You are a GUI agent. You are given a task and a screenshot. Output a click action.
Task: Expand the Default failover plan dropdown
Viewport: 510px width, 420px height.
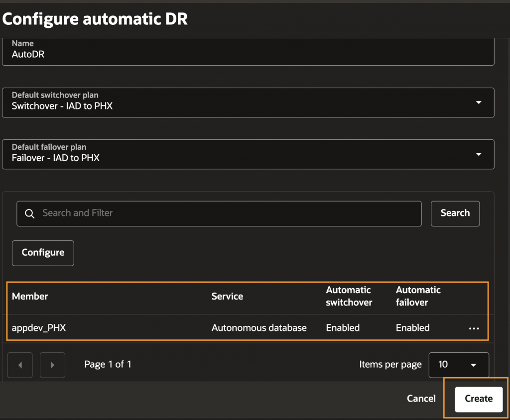click(x=478, y=154)
